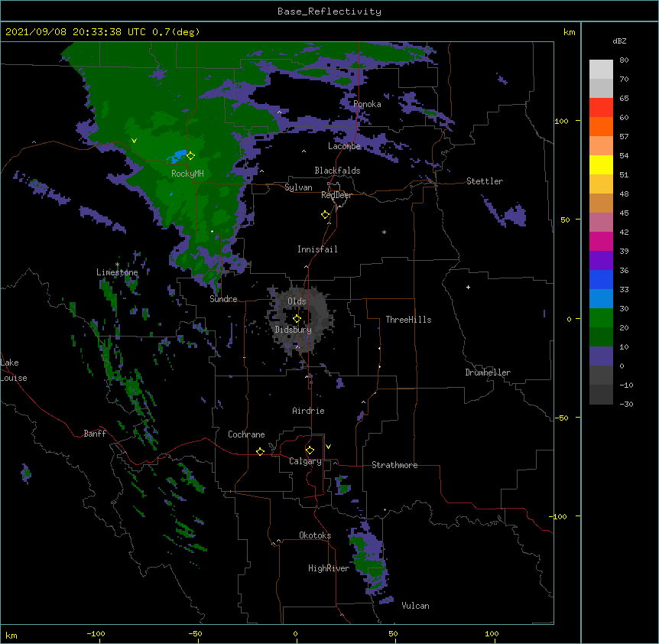Image resolution: width=659 pixels, height=644 pixels.
Task: Click the km unit label at bottom left
Action: 11,635
